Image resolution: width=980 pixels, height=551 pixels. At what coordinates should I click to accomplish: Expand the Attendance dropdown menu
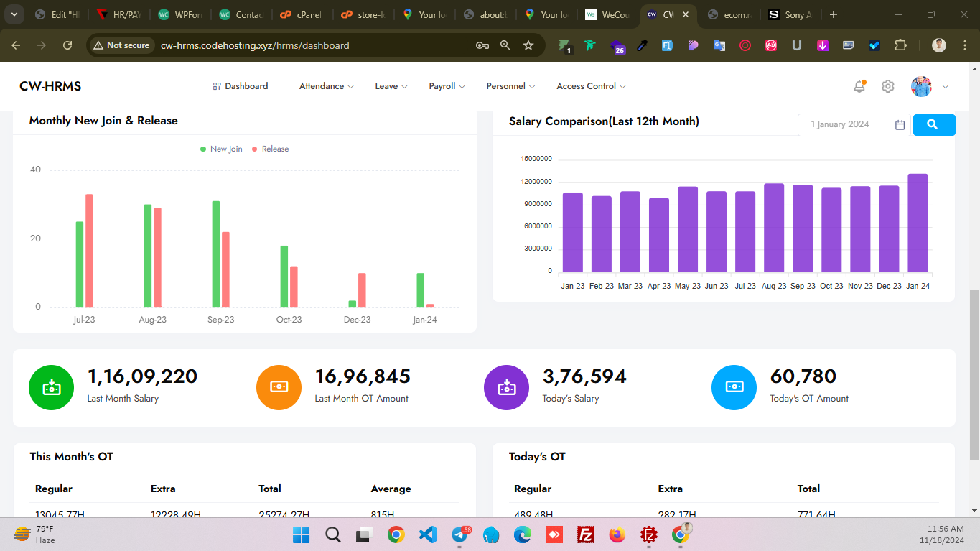(327, 86)
